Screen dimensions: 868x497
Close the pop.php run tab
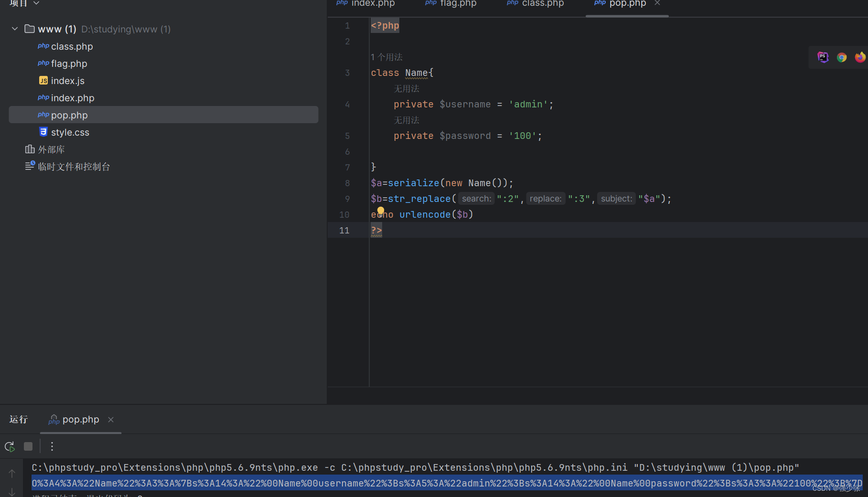111,420
